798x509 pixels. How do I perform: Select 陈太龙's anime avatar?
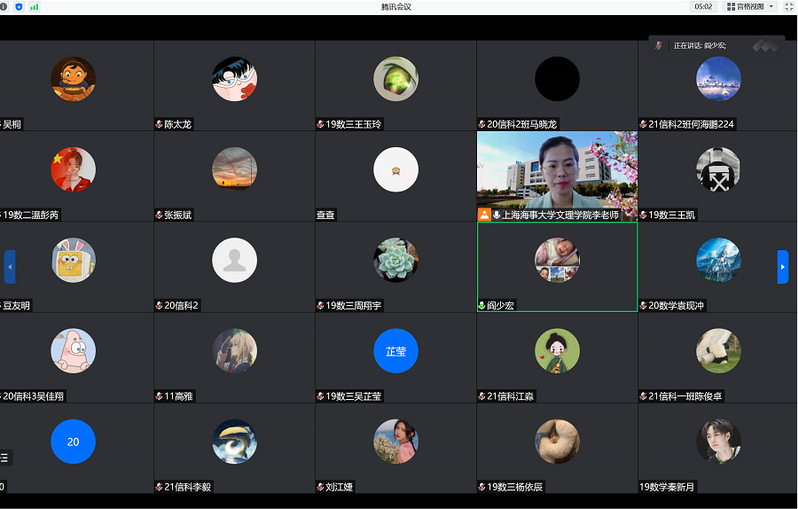pos(235,79)
